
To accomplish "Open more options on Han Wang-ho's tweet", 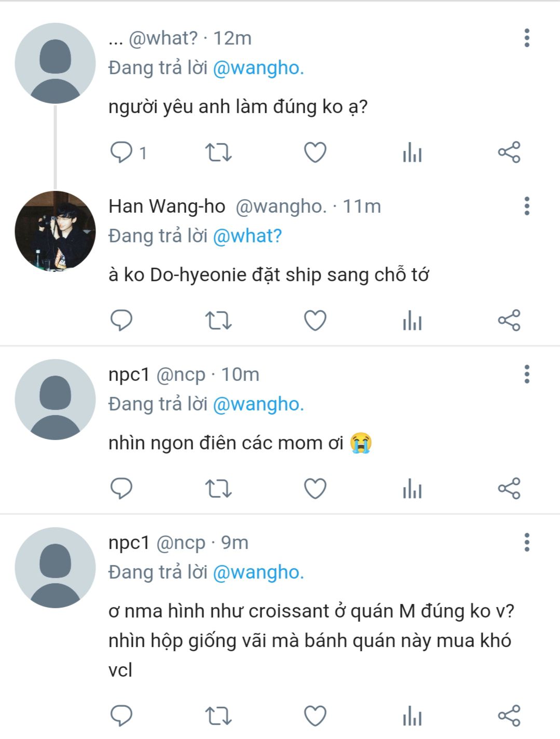I will tap(527, 206).
